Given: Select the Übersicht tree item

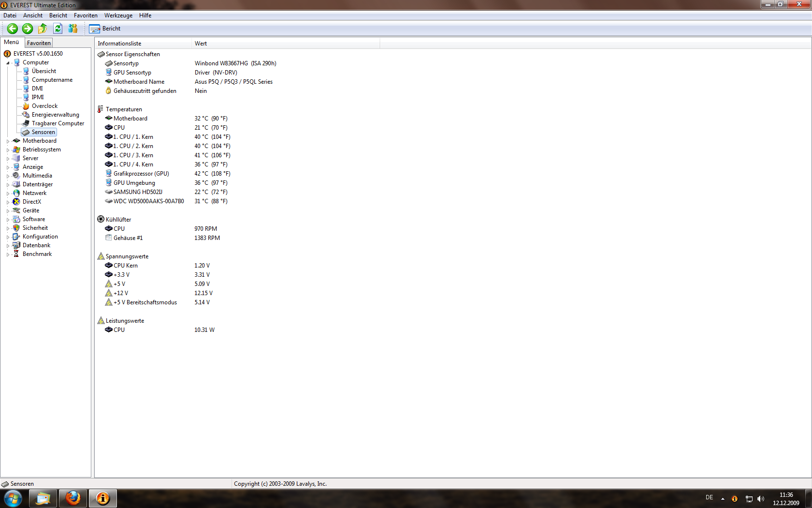Looking at the screenshot, I should pyautogui.click(x=43, y=71).
